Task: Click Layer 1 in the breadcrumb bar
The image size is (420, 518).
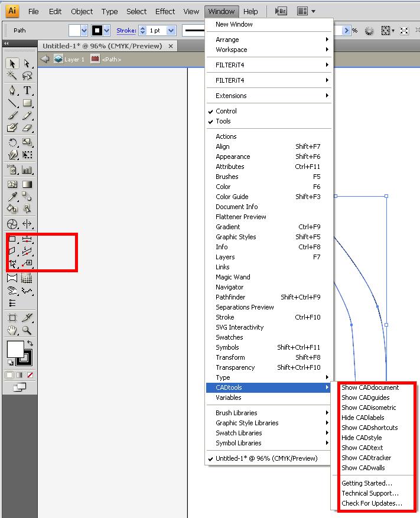Action: coord(74,60)
